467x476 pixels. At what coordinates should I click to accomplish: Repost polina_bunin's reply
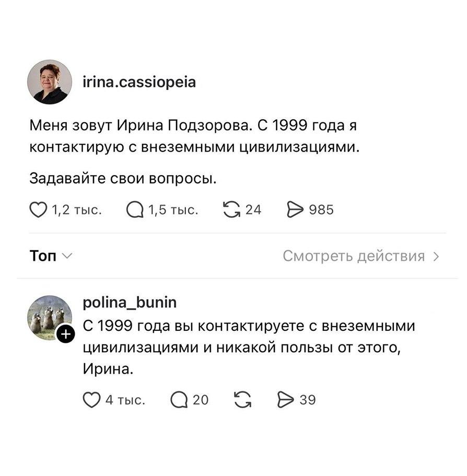pos(241,400)
